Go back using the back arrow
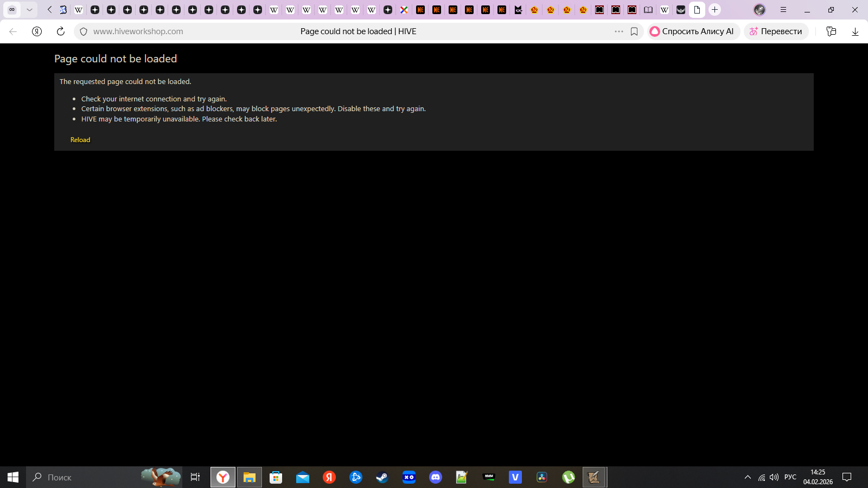The width and height of the screenshot is (868, 488). (13, 31)
